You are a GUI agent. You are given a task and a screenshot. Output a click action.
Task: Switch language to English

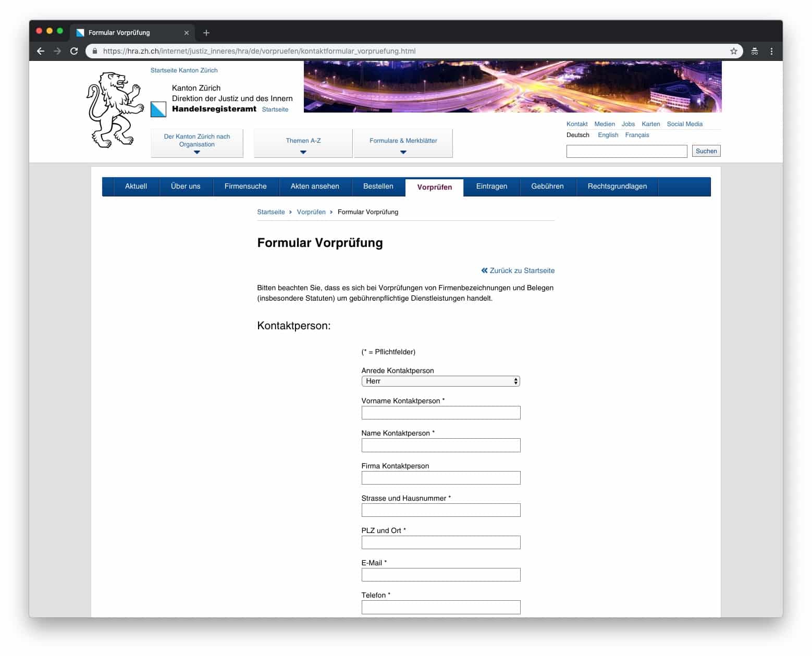[608, 135]
